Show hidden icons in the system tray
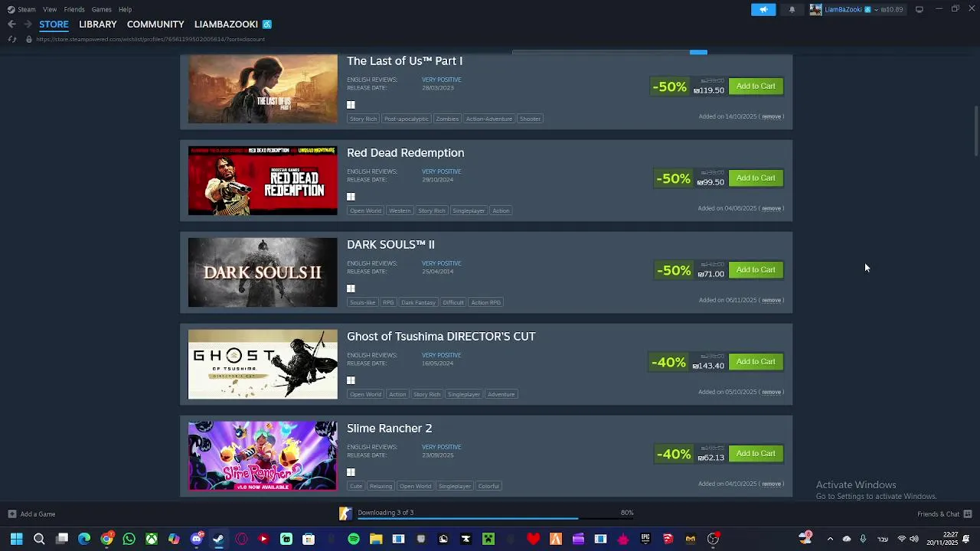This screenshot has width=980, height=551. click(830, 539)
